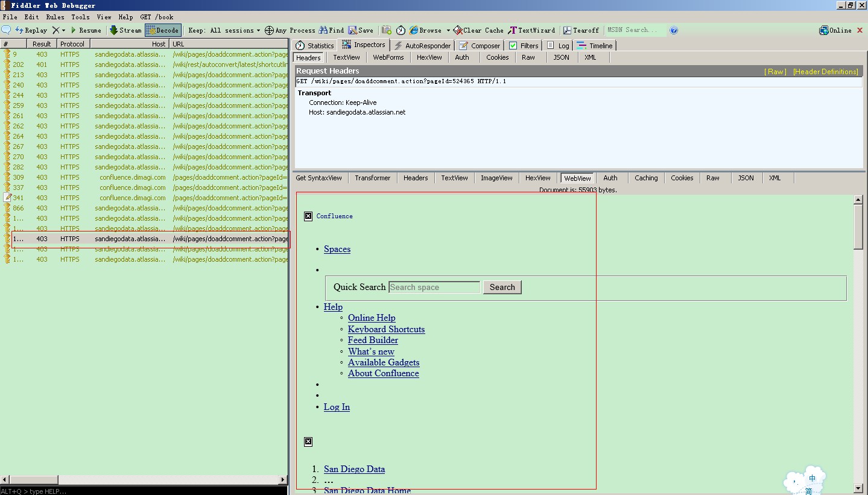Click the Search button in WebView

(502, 287)
